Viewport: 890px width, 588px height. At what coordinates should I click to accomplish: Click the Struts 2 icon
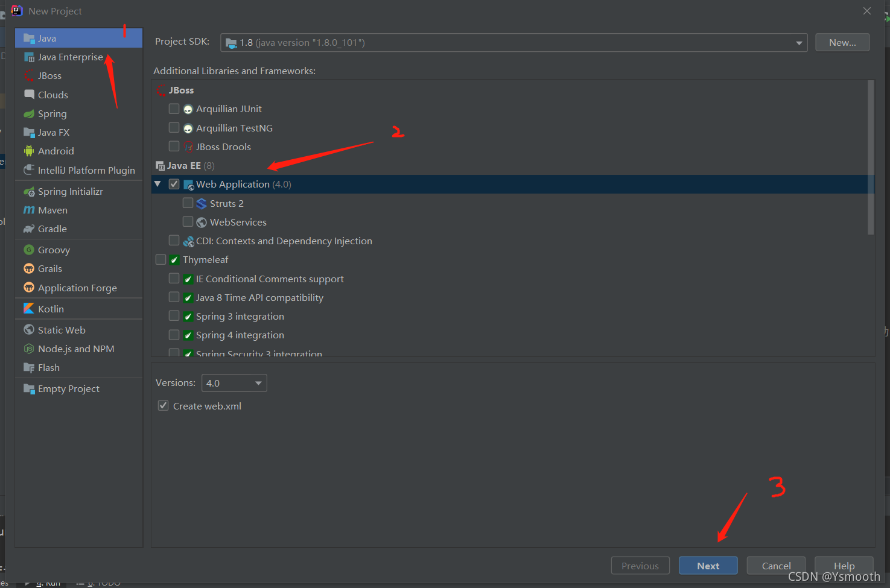202,204
